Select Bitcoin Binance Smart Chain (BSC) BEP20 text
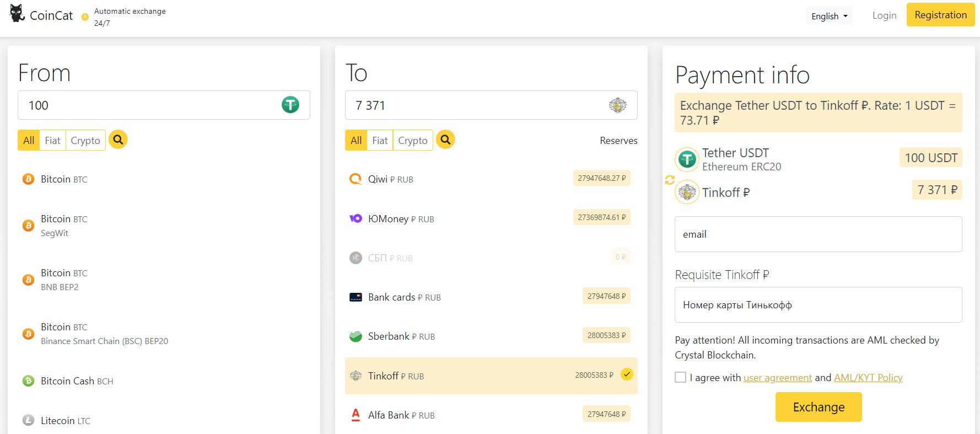 [104, 334]
